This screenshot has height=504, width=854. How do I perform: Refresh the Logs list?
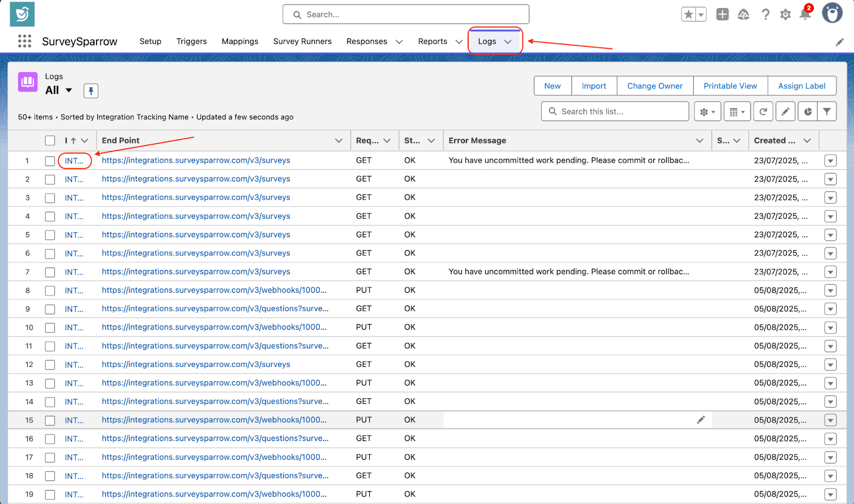click(763, 111)
